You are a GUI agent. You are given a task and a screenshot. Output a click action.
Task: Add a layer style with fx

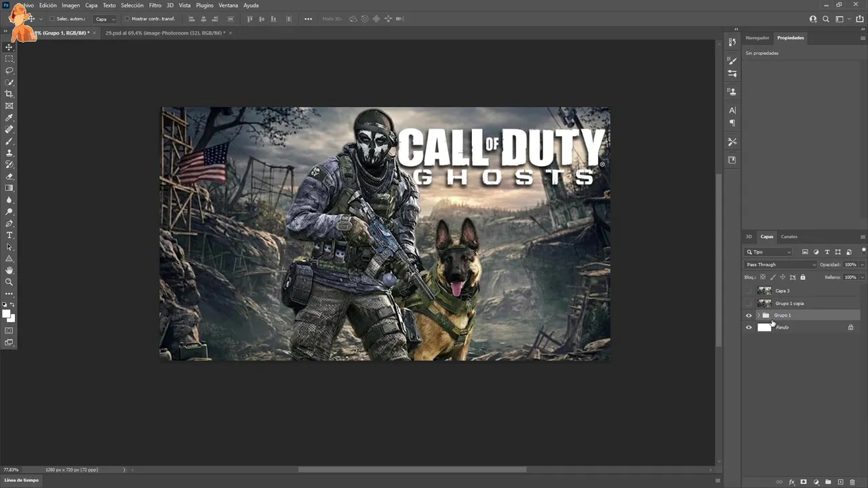click(x=791, y=482)
